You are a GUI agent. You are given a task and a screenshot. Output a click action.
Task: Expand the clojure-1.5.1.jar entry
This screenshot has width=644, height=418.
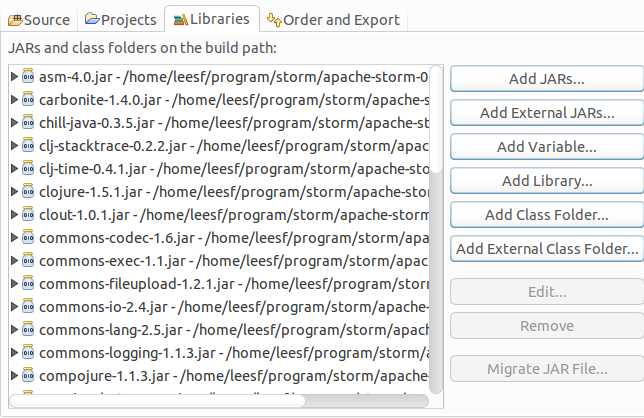point(14,191)
